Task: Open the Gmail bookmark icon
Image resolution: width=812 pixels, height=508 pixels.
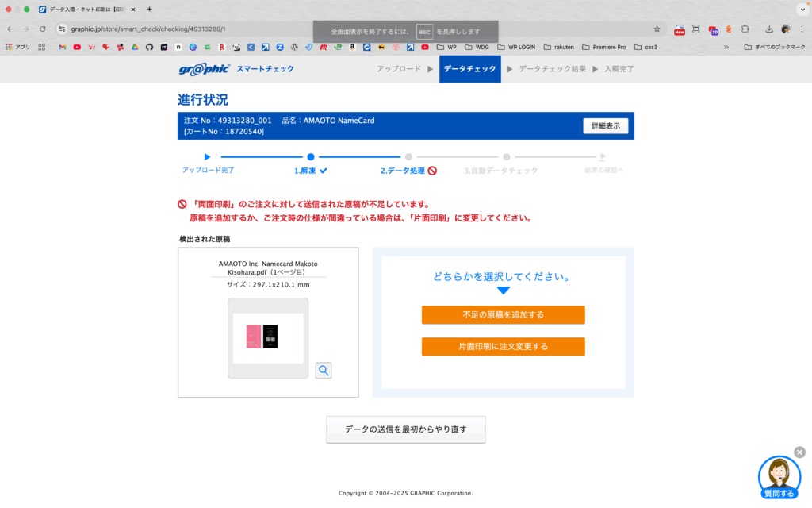Action: 63,47
